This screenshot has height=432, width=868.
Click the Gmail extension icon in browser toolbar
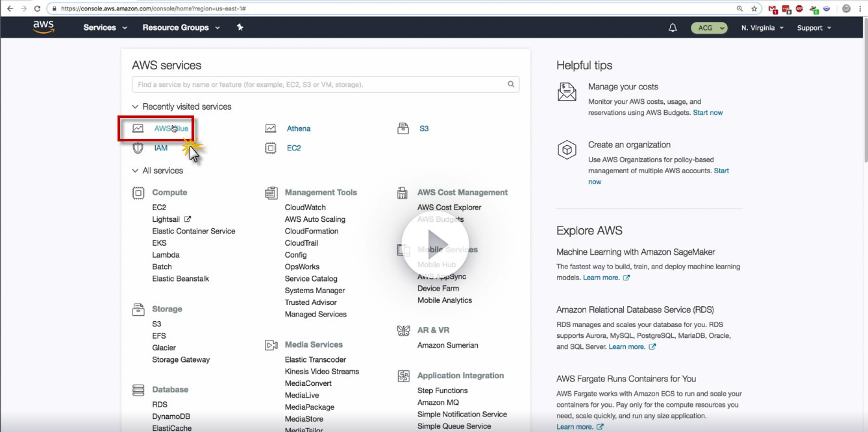[773, 9]
